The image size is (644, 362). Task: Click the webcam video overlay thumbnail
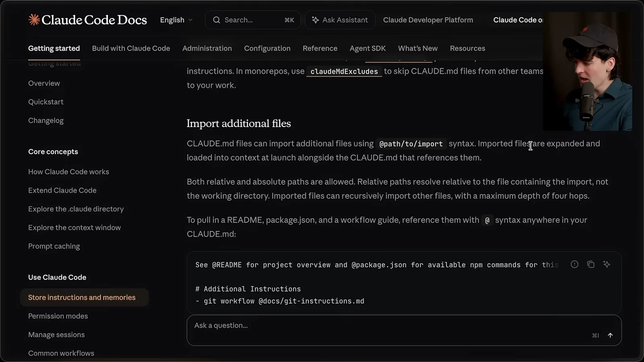(588, 71)
